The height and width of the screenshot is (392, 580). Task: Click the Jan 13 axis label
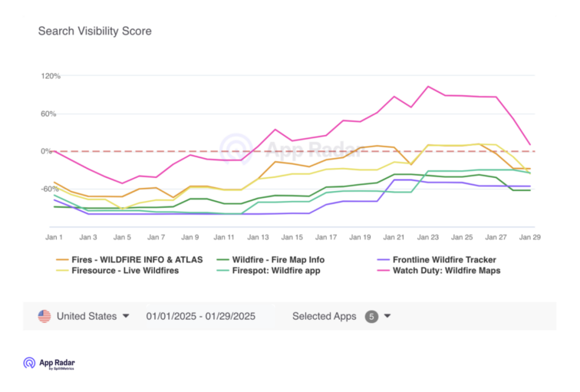[x=258, y=237]
